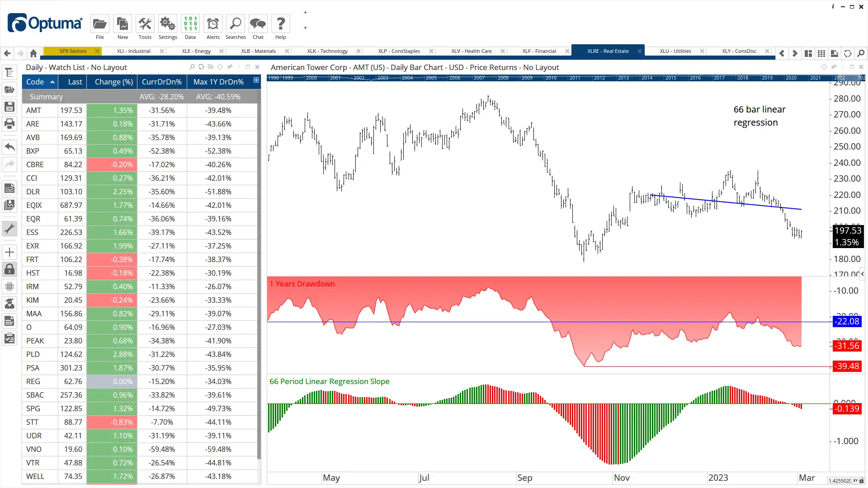Switch to the XLI - Industrial tab

pos(133,51)
